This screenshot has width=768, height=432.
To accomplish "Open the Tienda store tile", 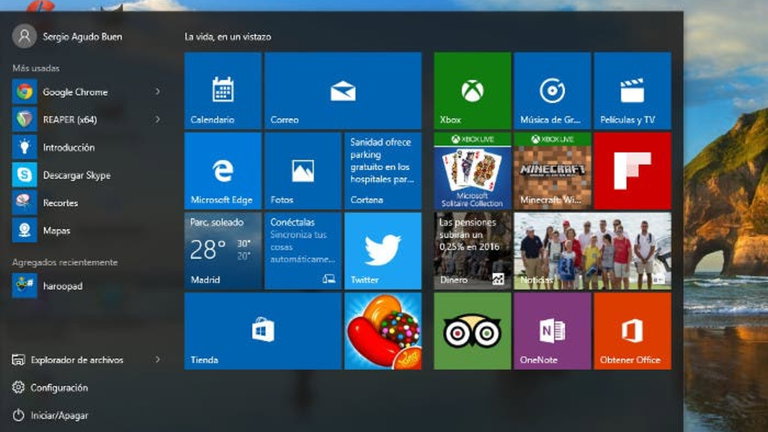I will (263, 331).
